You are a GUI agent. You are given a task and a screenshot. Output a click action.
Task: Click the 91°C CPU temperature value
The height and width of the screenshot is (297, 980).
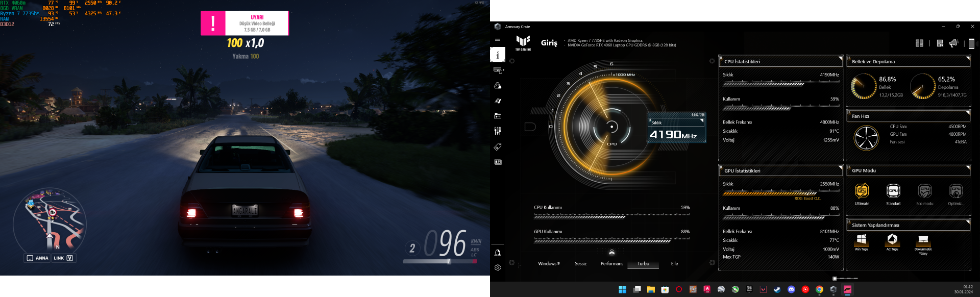[x=834, y=131]
